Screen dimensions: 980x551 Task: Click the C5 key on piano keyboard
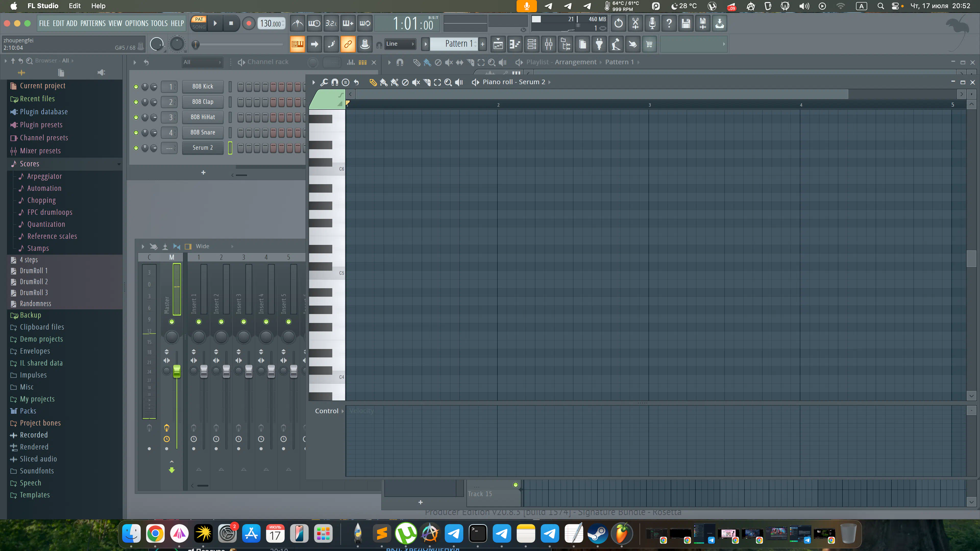(x=327, y=273)
